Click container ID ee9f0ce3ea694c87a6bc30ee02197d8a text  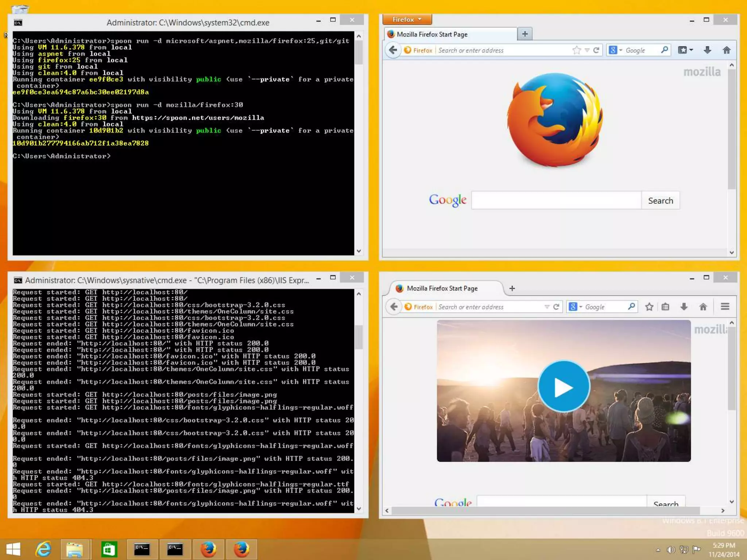tap(81, 92)
